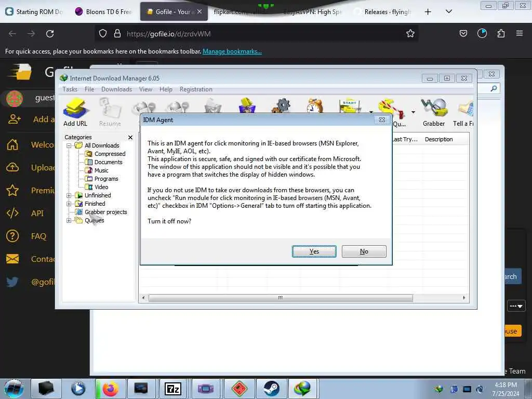Reload the Gofile page
532x399 pixels.
[x=50, y=34]
